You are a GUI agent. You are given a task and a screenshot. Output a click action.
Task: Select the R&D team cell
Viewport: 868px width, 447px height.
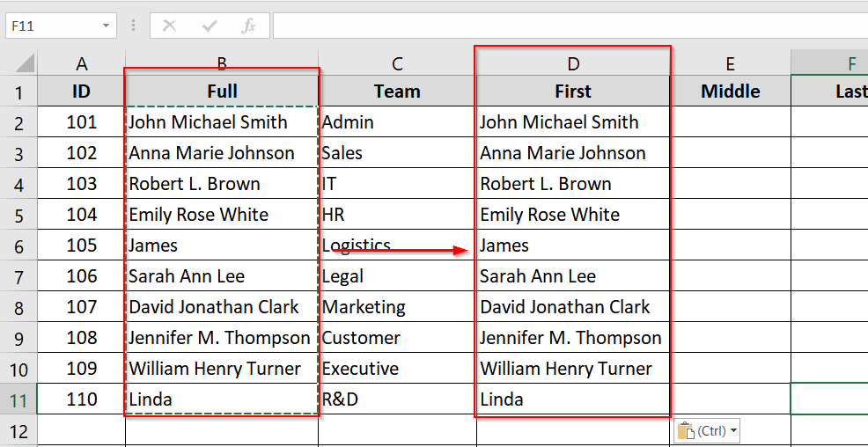click(397, 399)
